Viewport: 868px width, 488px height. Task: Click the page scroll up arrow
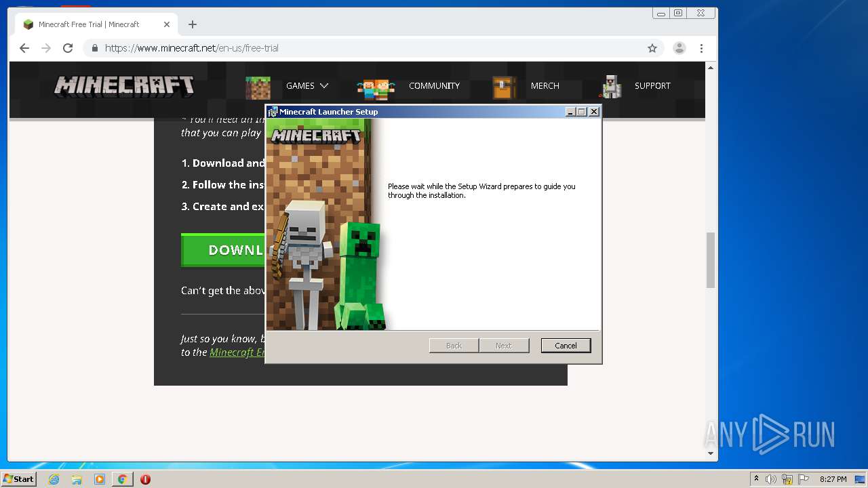coord(711,68)
